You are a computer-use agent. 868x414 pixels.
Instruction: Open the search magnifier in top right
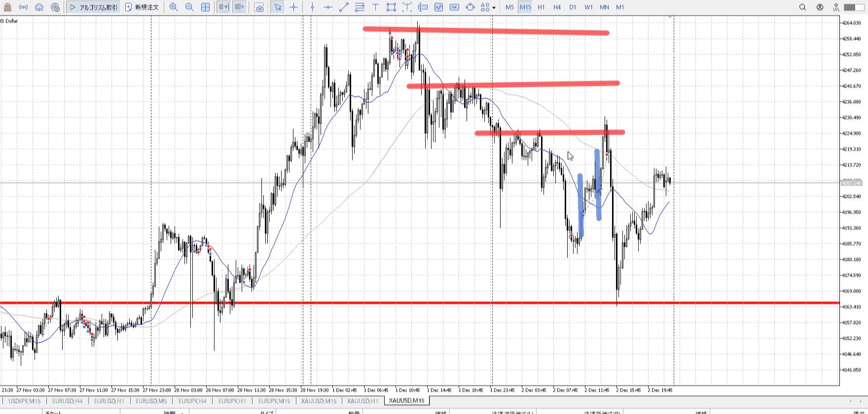point(802,7)
